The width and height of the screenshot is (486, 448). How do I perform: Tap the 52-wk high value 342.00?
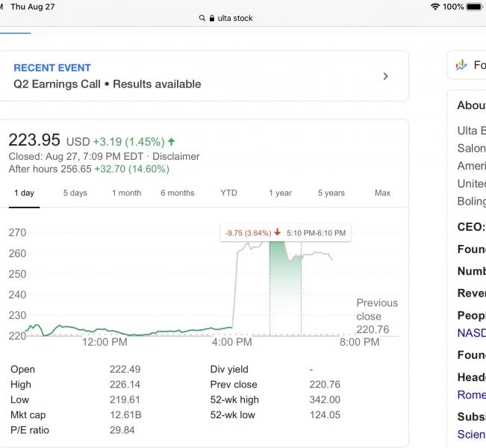(325, 399)
